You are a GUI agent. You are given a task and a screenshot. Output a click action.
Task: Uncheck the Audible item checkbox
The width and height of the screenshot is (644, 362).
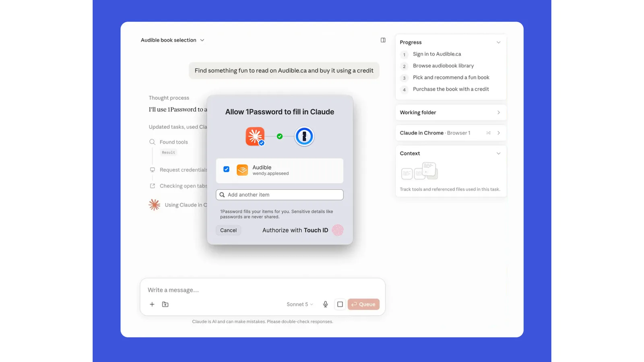(x=227, y=170)
